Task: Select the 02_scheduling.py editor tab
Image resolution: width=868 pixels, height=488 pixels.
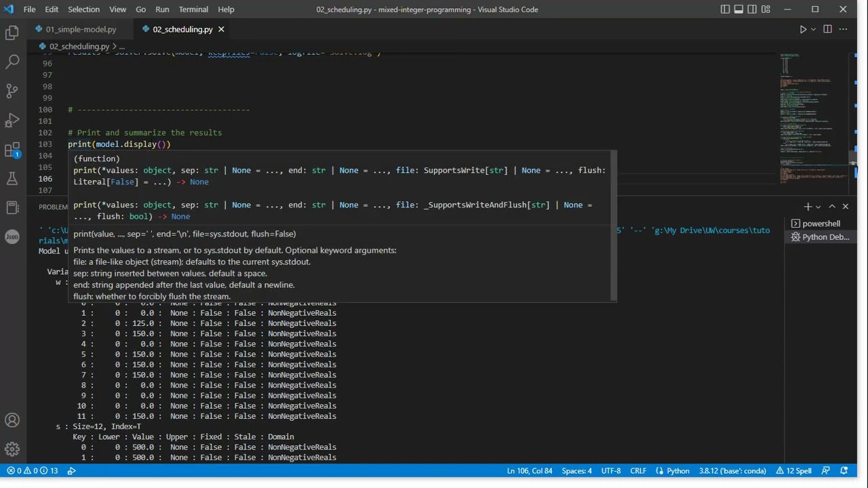Action: tap(182, 29)
